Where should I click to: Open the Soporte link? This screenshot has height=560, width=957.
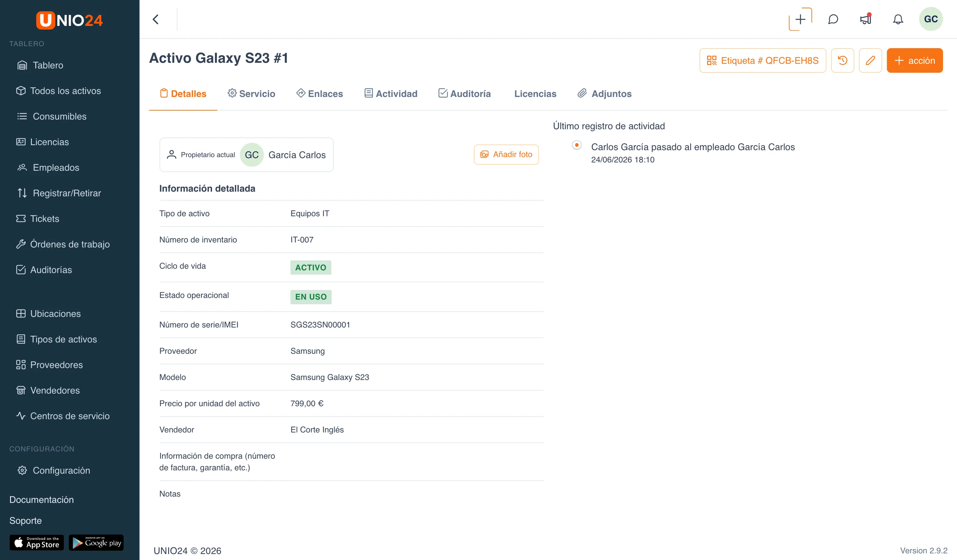pos(26,520)
